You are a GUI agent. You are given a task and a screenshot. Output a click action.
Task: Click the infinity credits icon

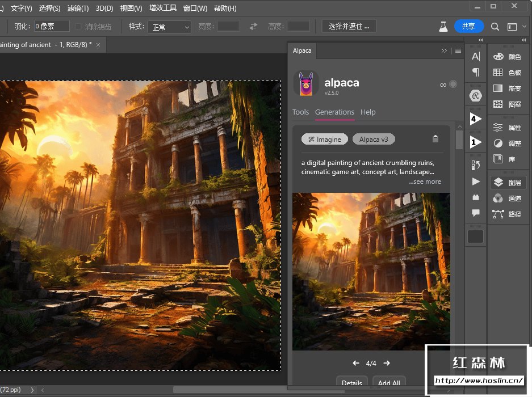click(443, 85)
